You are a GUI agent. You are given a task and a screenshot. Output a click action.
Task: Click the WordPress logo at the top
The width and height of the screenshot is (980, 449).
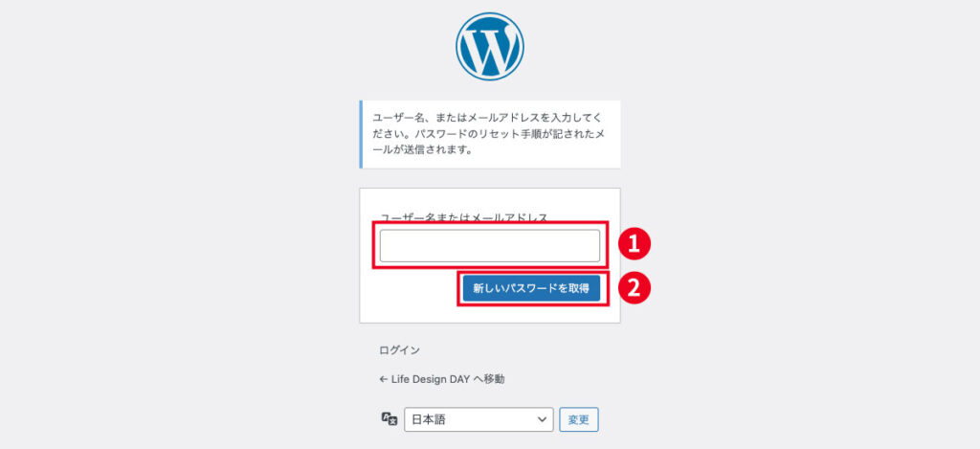tap(489, 46)
